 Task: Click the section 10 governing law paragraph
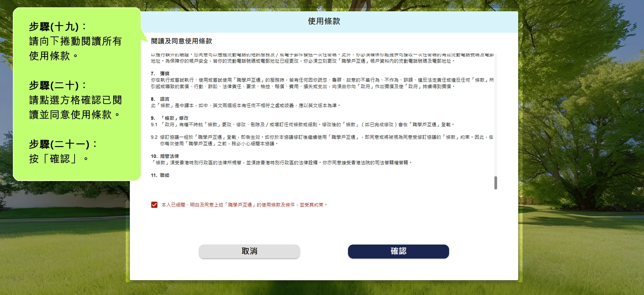tap(282, 163)
